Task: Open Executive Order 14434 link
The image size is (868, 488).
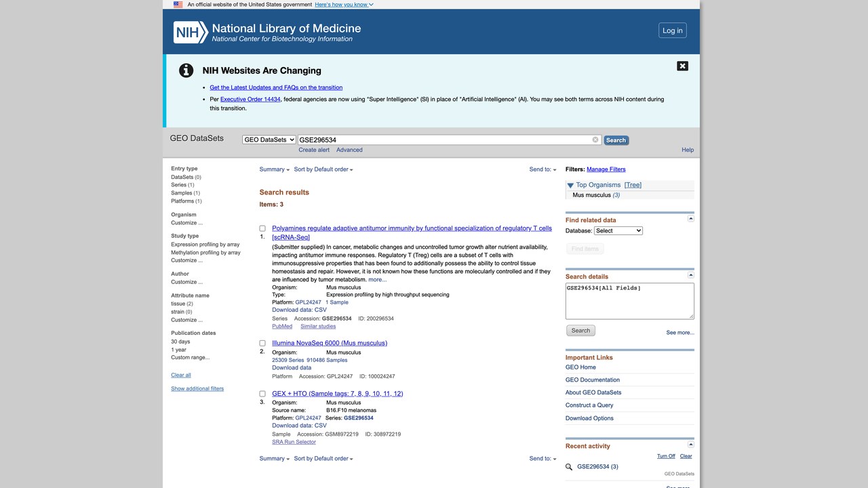Action: [x=250, y=99]
